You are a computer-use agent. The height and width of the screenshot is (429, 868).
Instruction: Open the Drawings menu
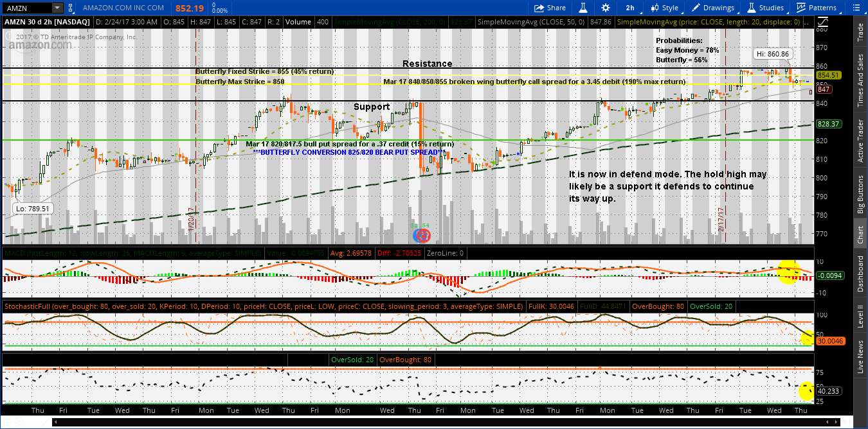(712, 8)
